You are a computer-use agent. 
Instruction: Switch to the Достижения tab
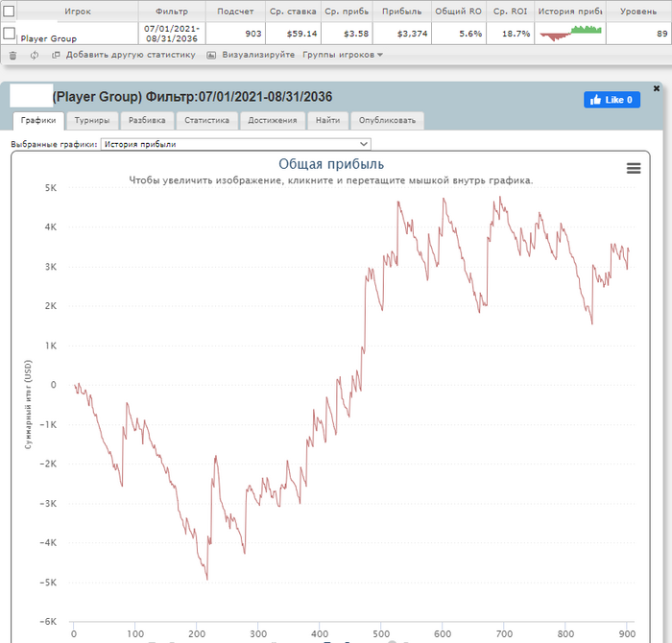[x=272, y=120]
